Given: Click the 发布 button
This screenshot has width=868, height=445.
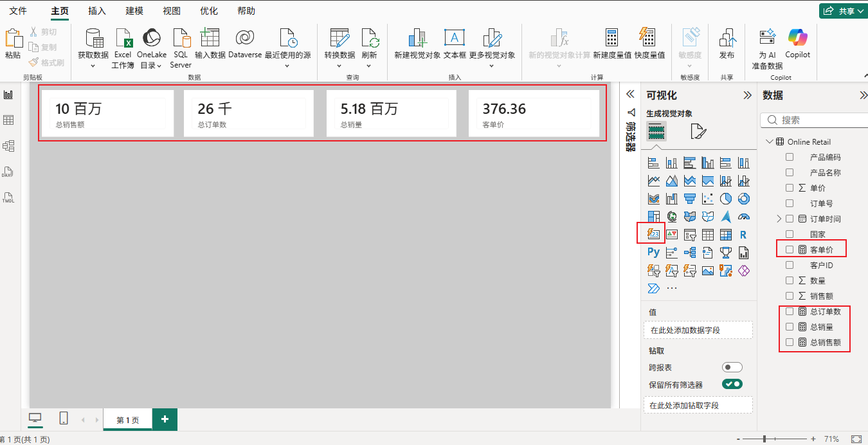Looking at the screenshot, I should tap(727, 44).
